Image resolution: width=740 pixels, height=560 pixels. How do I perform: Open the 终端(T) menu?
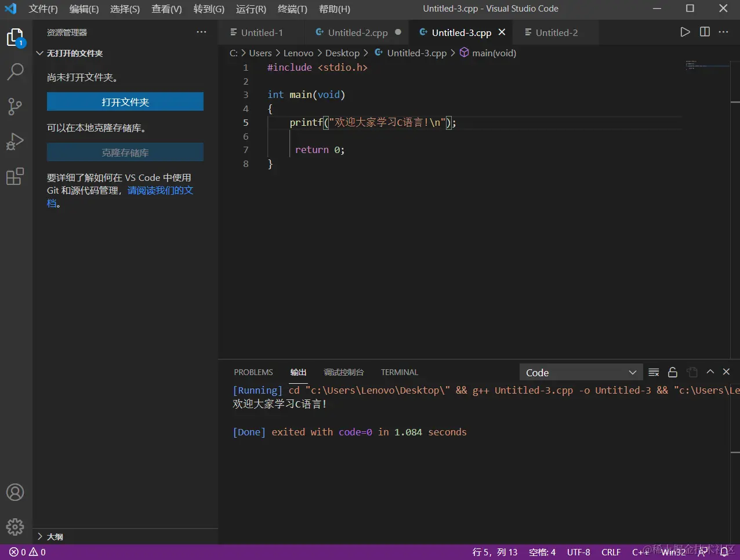(x=292, y=9)
